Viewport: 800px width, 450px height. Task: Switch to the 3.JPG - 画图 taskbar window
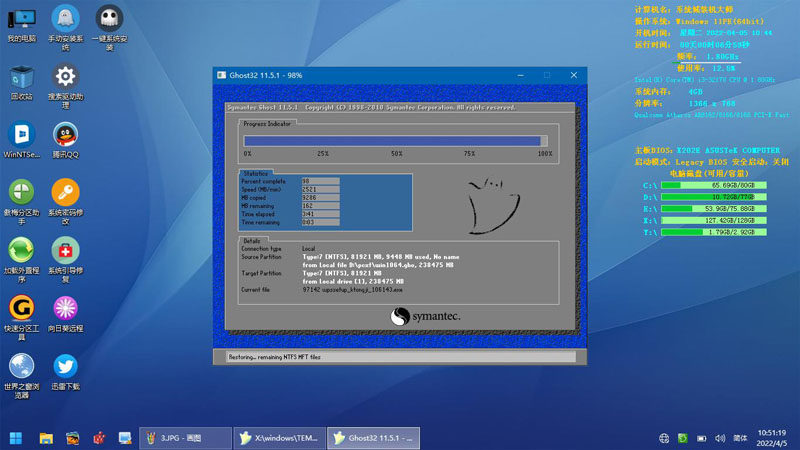pyautogui.click(x=185, y=438)
